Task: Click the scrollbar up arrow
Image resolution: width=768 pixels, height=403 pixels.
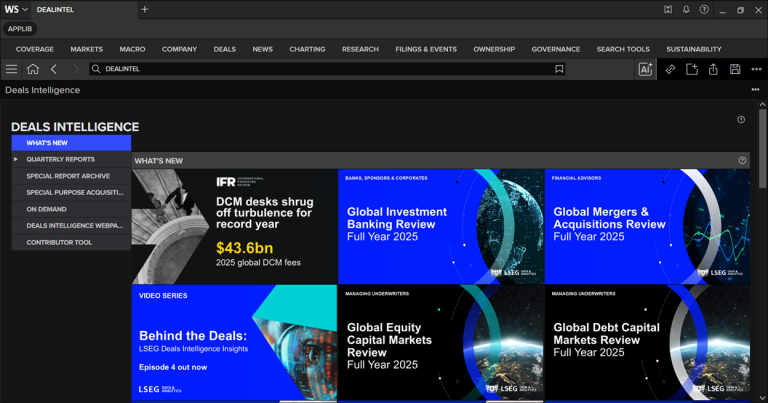Action: tap(762, 104)
